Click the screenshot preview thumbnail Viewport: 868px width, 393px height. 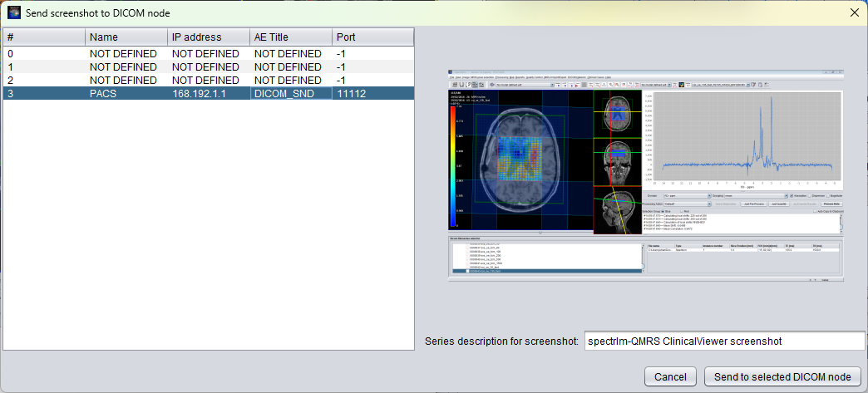(x=647, y=176)
